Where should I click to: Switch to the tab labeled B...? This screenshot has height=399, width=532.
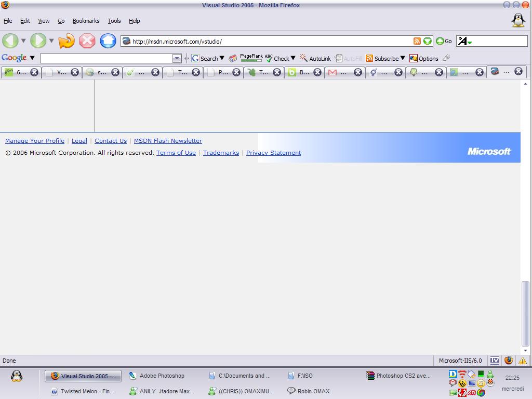coord(304,72)
